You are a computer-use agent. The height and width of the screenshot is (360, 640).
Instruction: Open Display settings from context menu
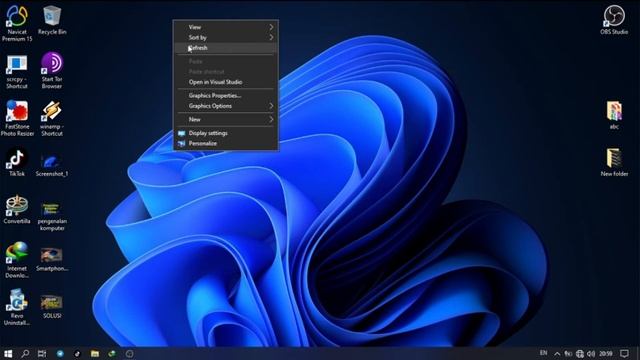point(226,133)
